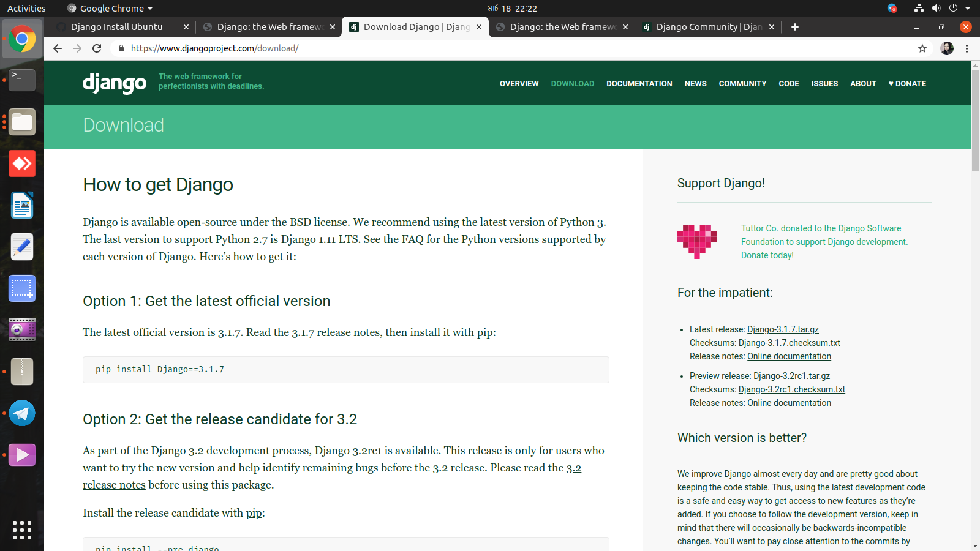Go back to the previous page
The image size is (980, 551).
[58, 48]
